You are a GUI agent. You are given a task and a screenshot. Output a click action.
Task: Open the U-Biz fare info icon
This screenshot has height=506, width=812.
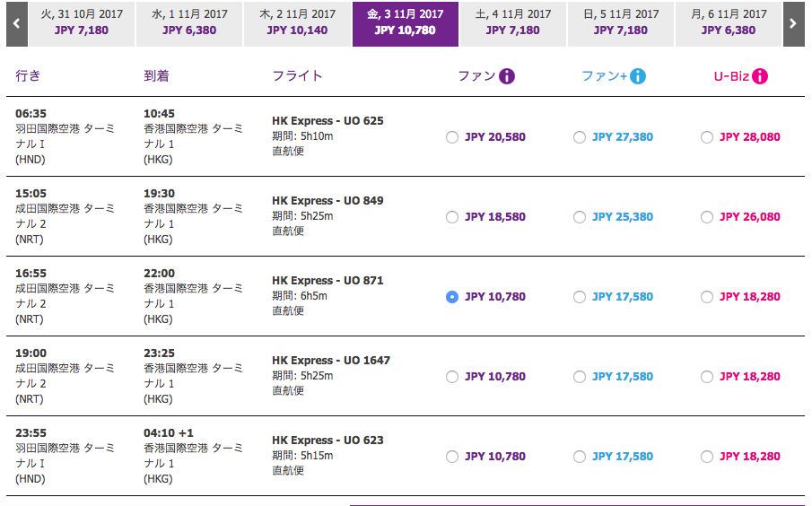(x=760, y=76)
